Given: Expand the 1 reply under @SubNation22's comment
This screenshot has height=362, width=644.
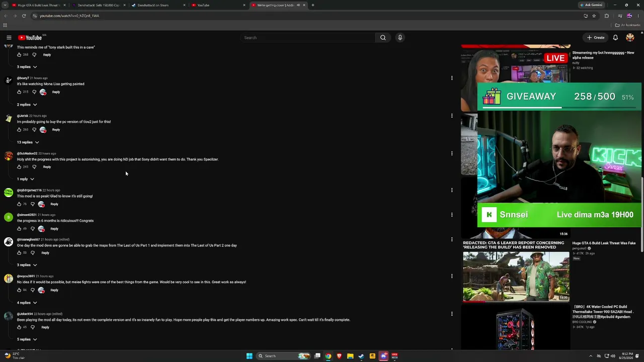Looking at the screenshot, I should (26, 179).
